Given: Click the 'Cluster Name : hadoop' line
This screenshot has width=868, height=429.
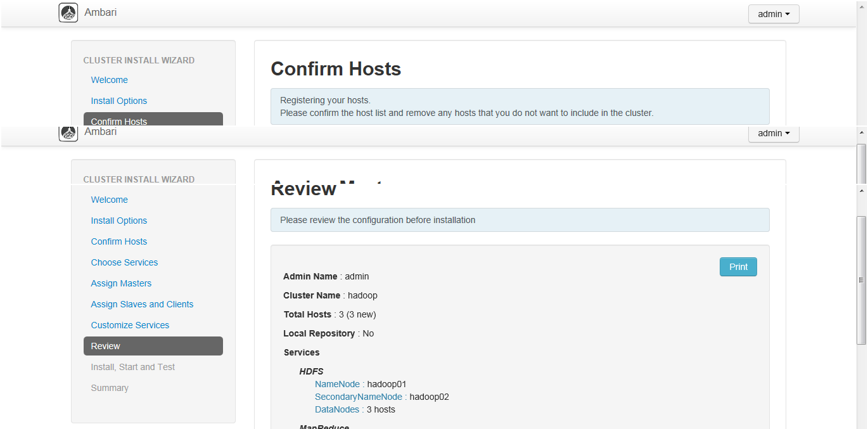Looking at the screenshot, I should [330, 295].
